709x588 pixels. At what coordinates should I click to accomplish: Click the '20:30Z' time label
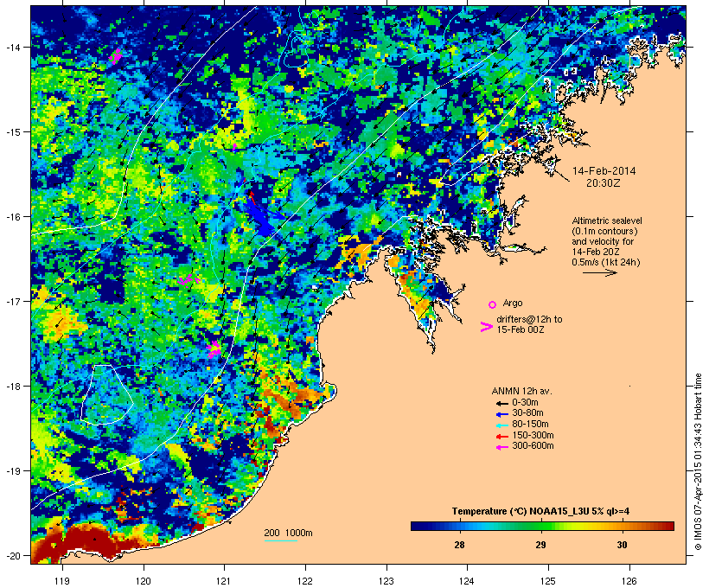(604, 183)
